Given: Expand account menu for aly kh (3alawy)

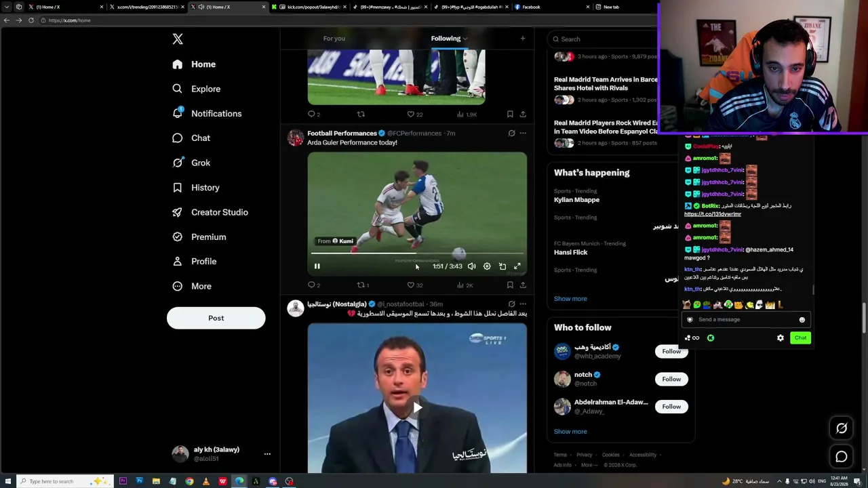Looking at the screenshot, I should [267, 454].
